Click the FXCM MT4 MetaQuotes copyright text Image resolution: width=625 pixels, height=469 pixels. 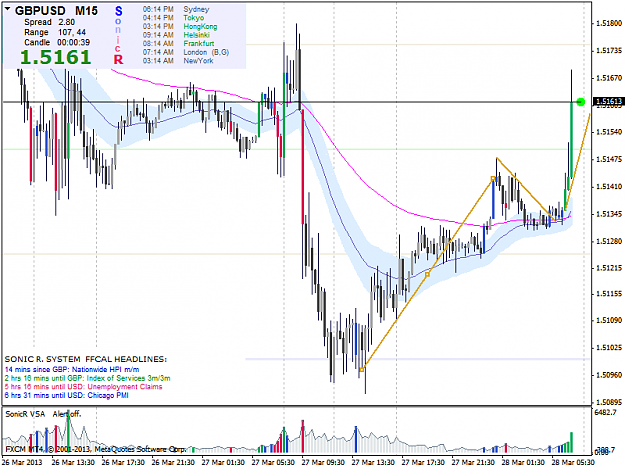[95, 449]
